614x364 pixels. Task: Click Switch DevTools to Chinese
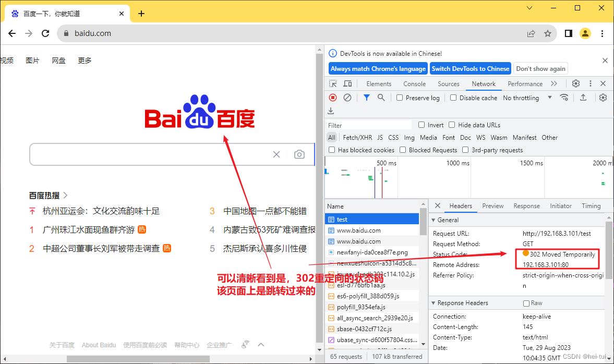[471, 69]
